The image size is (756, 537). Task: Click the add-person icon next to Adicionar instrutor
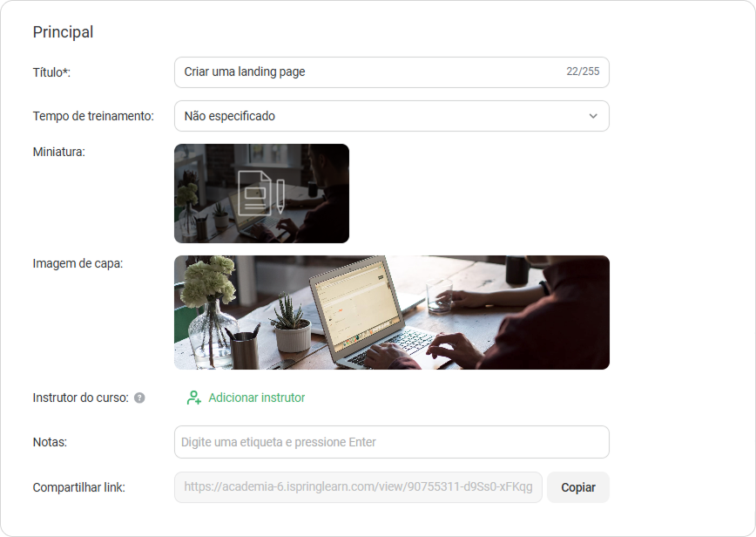194,398
